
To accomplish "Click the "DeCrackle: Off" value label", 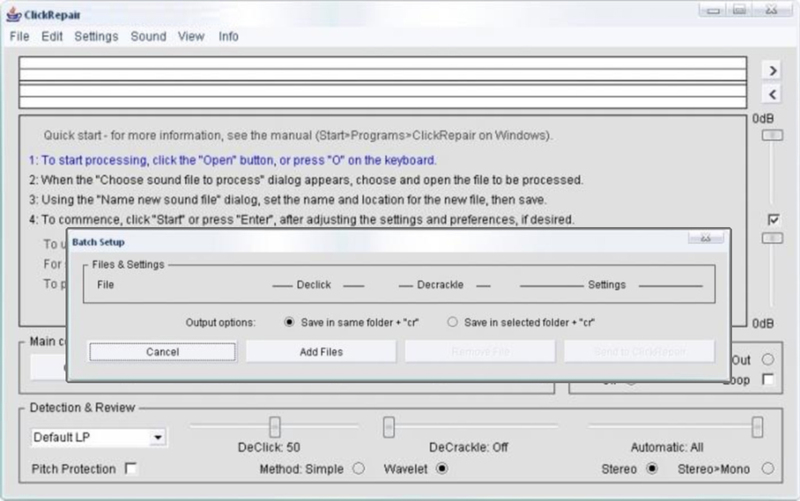I will click(x=468, y=447).
